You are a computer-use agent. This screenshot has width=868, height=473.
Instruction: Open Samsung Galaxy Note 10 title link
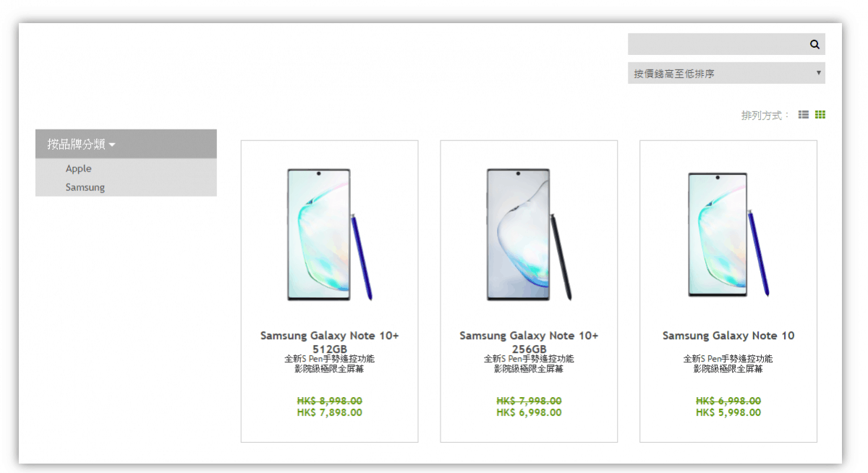tap(728, 336)
